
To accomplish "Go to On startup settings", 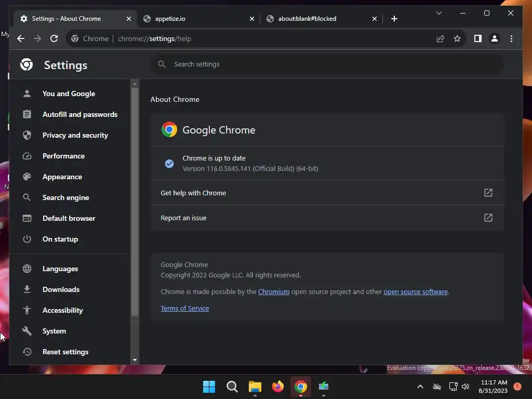I will 70,239.
